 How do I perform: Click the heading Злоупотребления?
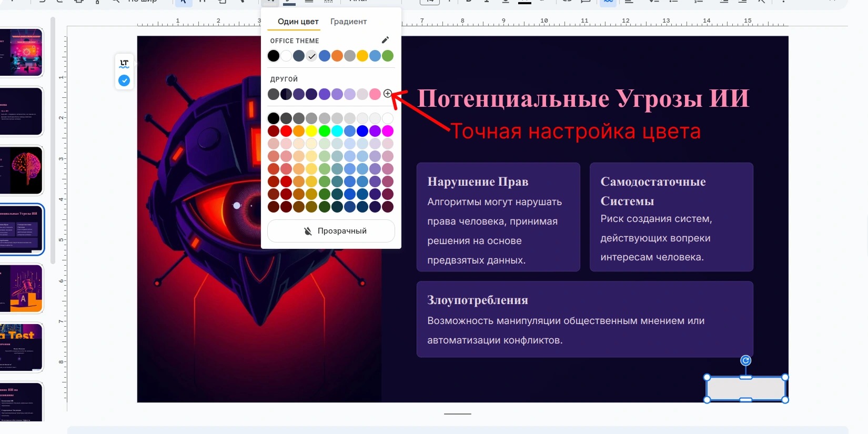click(477, 300)
